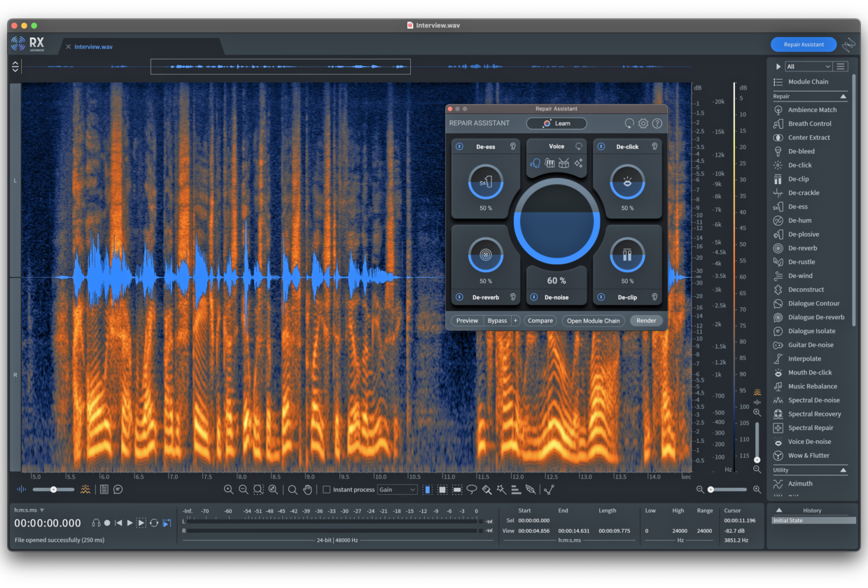Viewport: 868px width, 588px height.
Task: Adjust waveform/spectrogram opacity slider
Action: tap(53, 489)
